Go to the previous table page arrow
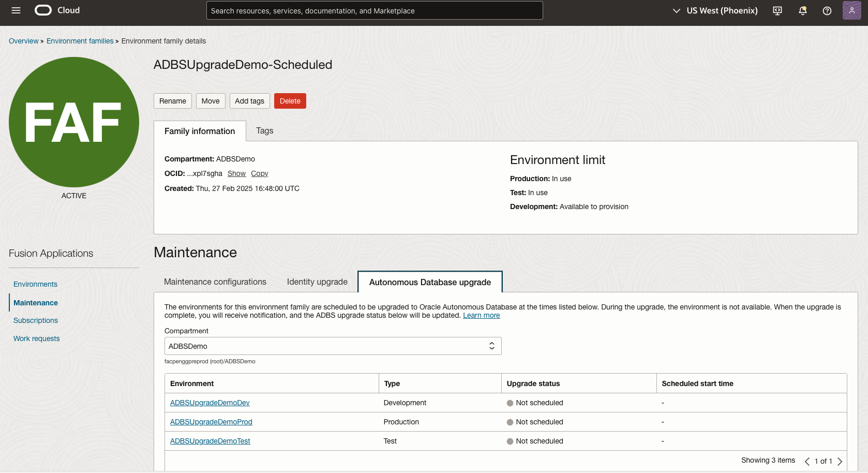Image resolution: width=868 pixels, height=473 pixels. [x=807, y=461]
